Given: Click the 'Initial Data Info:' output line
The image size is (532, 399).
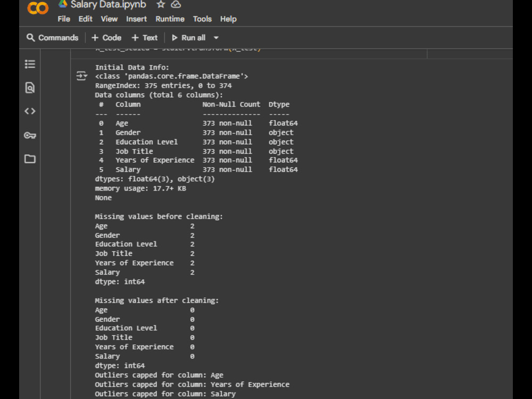Looking at the screenshot, I should [x=132, y=67].
